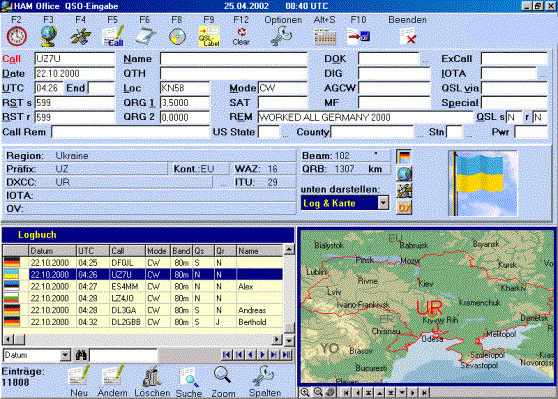Screen dimensions: 558x399
Task: Open the Datum sort field dropdown
Action: 65,355
